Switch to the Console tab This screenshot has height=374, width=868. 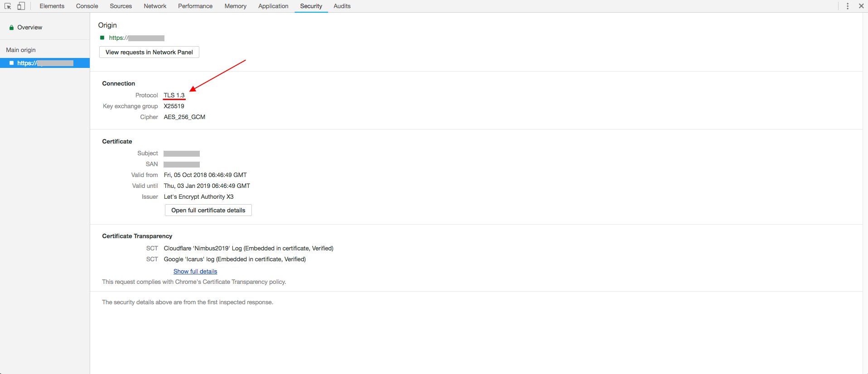click(x=87, y=6)
